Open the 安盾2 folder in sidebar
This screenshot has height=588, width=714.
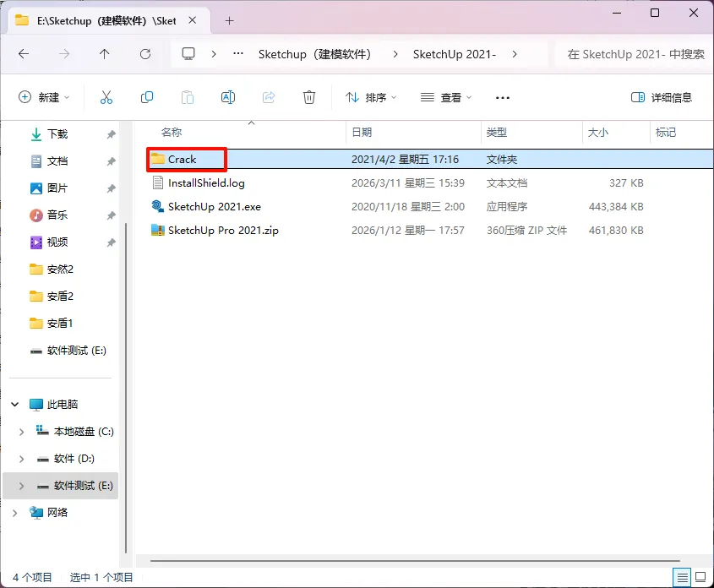click(60, 297)
